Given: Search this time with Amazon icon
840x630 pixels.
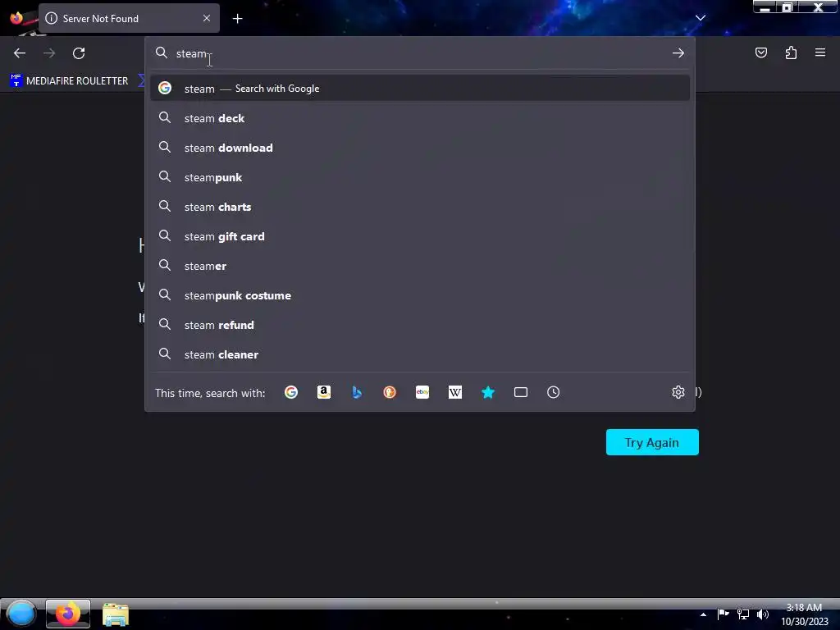Looking at the screenshot, I should click(x=323, y=392).
